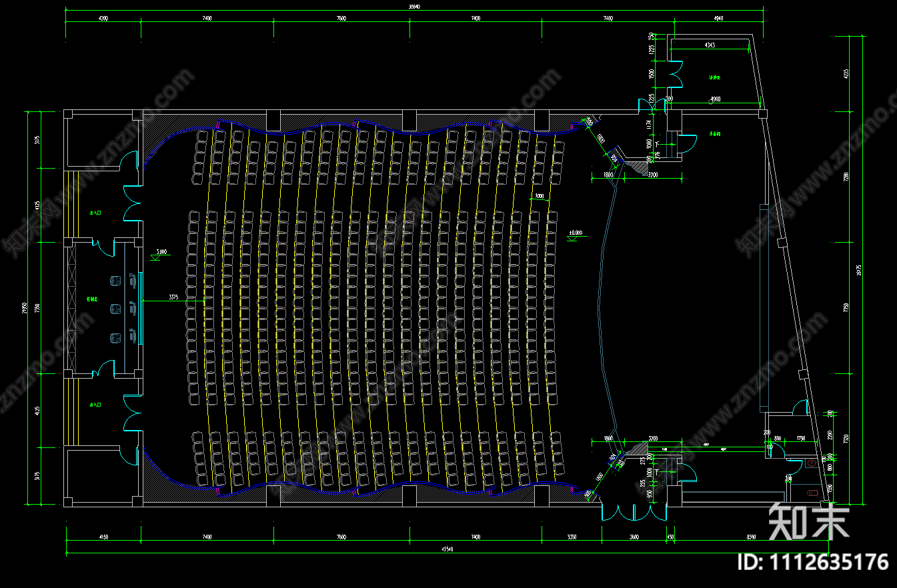Select the 1174 vertical dimension
The width and height of the screenshot is (897, 588).
click(648, 124)
